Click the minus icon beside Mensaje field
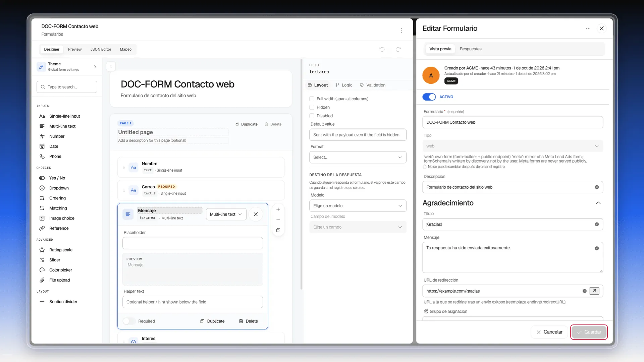The image size is (644, 362). pos(278,220)
